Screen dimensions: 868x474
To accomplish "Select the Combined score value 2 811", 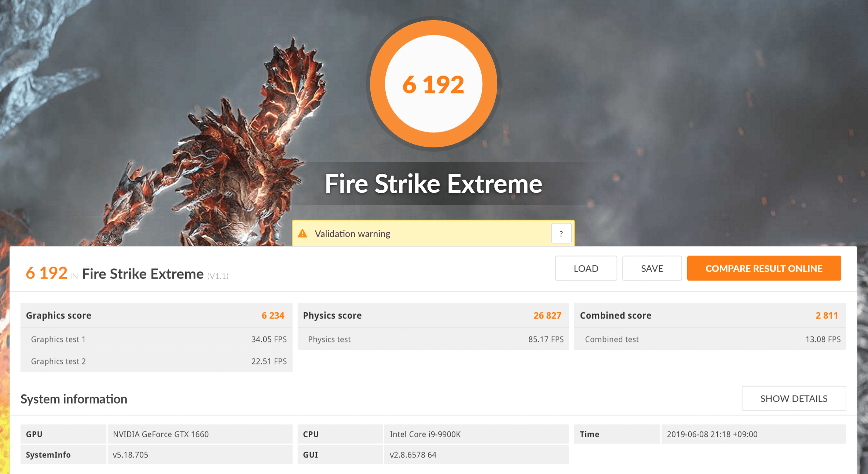I will (827, 316).
